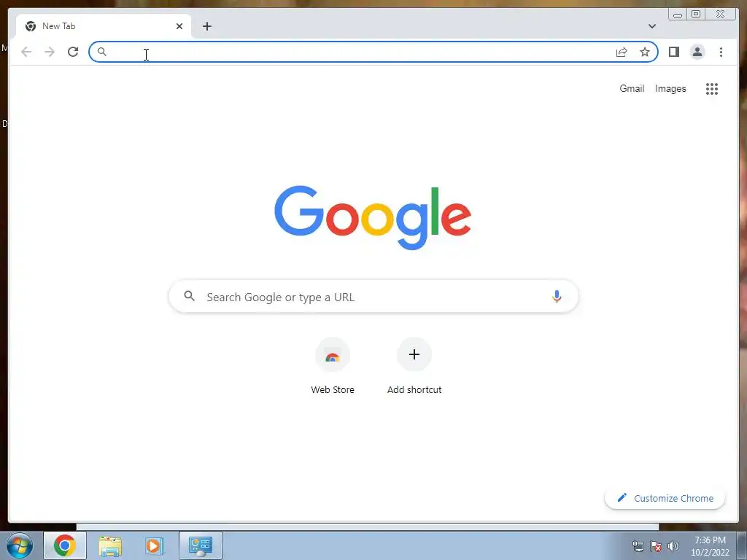Launch Windows Media Player from taskbar
The image size is (747, 560).
point(154,545)
